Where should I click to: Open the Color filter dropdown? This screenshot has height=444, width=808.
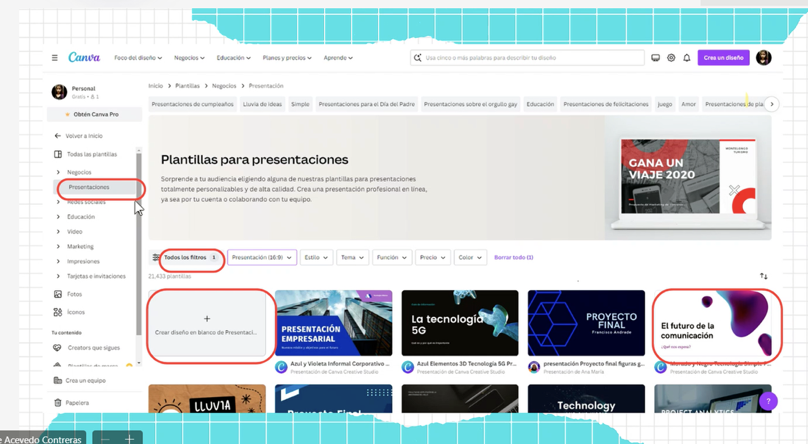pos(470,257)
